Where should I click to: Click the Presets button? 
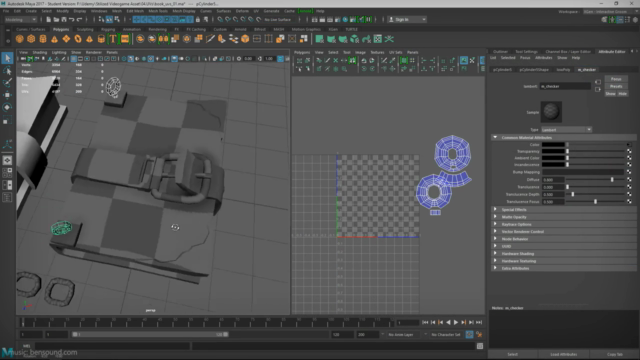coord(616,86)
